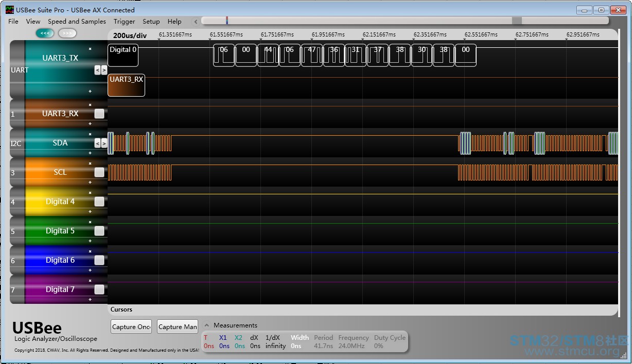Click the gray >>> zoom button
The height and width of the screenshot is (364, 632).
[x=67, y=33]
